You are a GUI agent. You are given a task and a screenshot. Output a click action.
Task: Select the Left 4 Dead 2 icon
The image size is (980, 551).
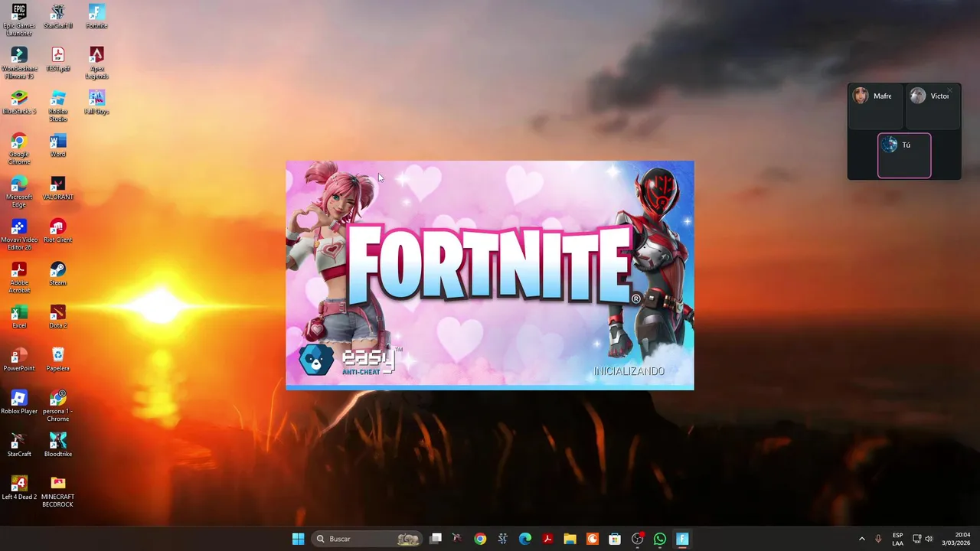[x=19, y=488]
